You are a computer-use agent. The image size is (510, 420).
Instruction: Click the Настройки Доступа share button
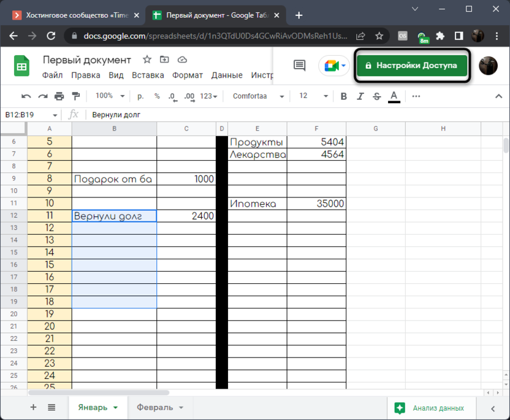tap(413, 66)
